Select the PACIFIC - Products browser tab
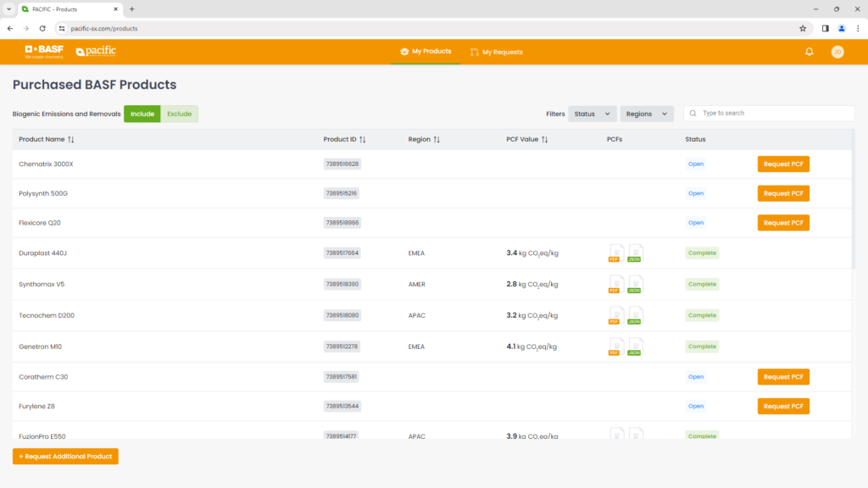This screenshot has height=488, width=868. tap(70, 9)
